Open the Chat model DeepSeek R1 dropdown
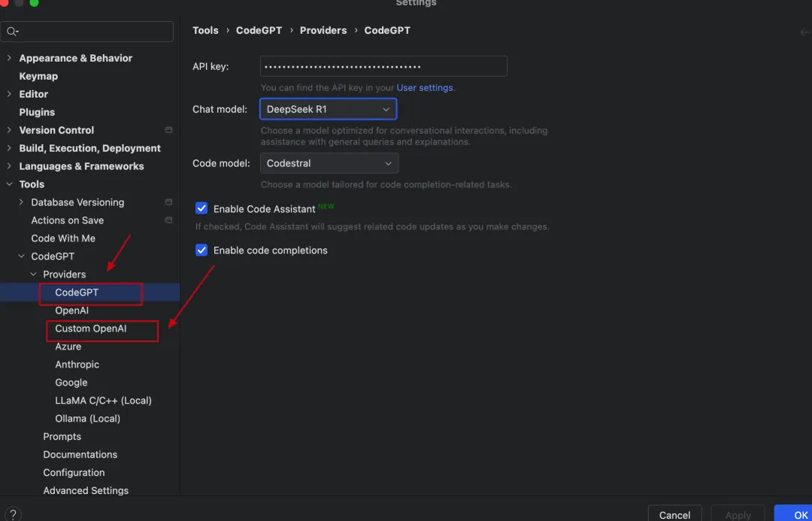Image resolution: width=812 pixels, height=521 pixels. pos(329,109)
